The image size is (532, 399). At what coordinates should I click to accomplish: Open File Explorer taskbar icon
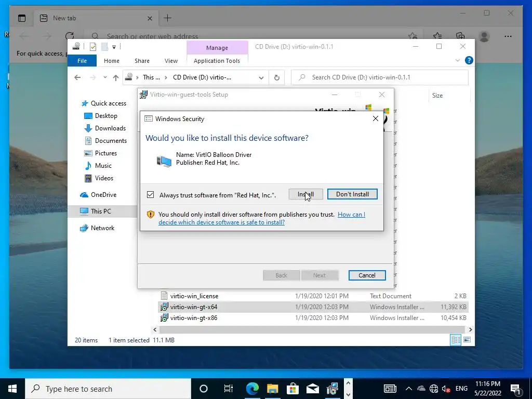pos(272,389)
